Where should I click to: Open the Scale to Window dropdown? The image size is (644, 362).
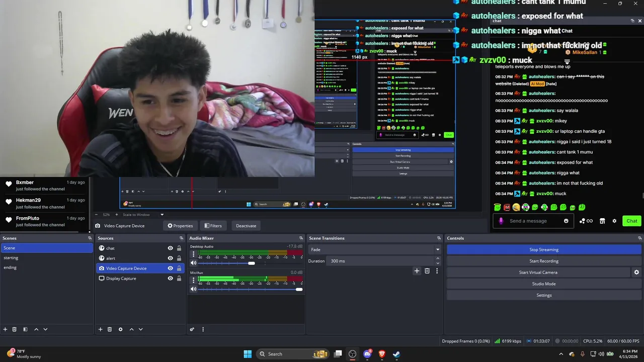(143, 215)
